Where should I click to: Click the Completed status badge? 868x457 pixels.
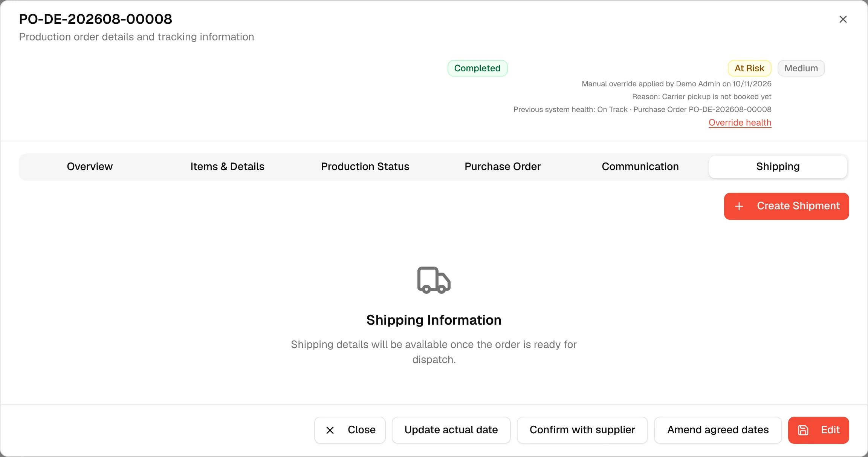(477, 68)
